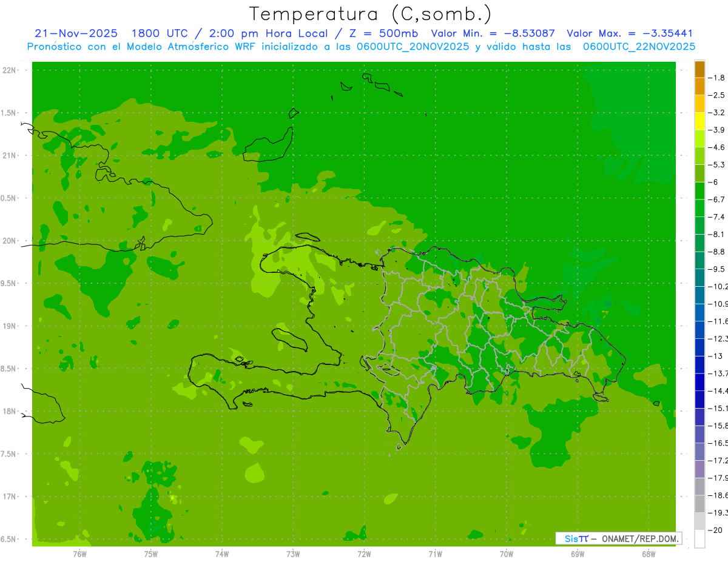The image size is (728, 562).
Task: Click the '-2.5' colorbar label
Action: click(x=717, y=95)
